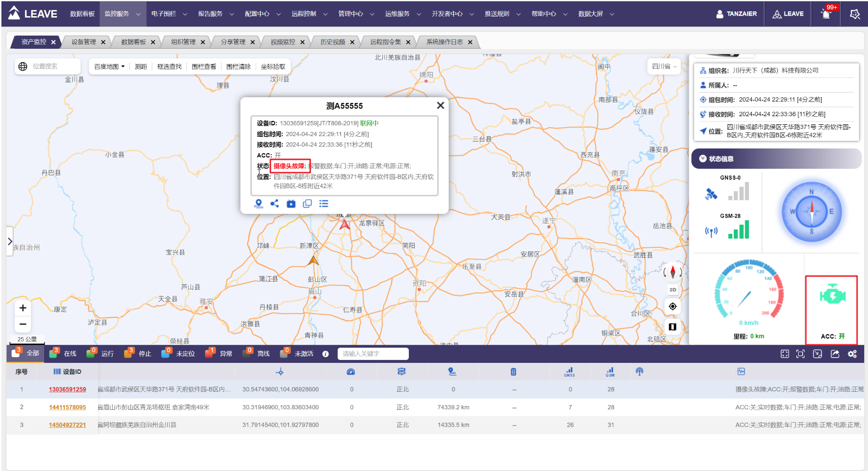Screen dimensions: 868x471
Task: Click the 测距 measure distance button
Action: click(141, 66)
